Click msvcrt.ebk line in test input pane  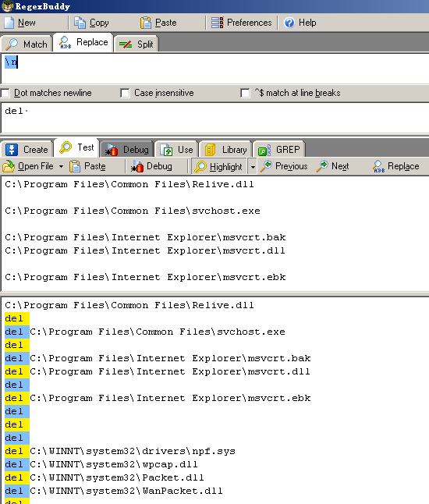145,278
